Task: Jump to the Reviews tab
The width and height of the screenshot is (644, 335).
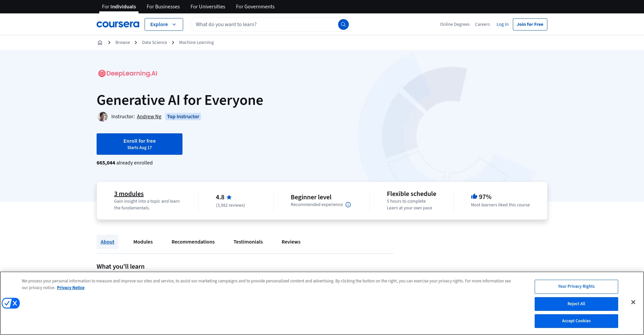Action: click(291, 242)
